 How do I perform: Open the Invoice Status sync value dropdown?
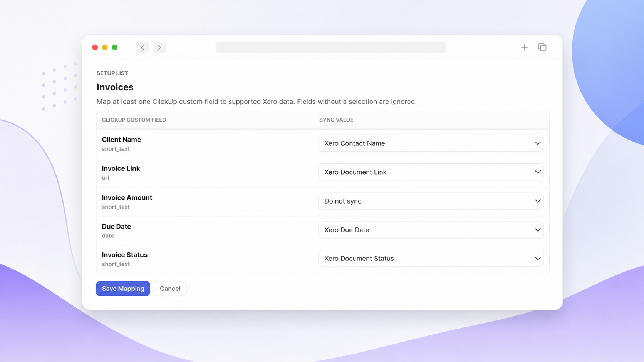pyautogui.click(x=431, y=258)
